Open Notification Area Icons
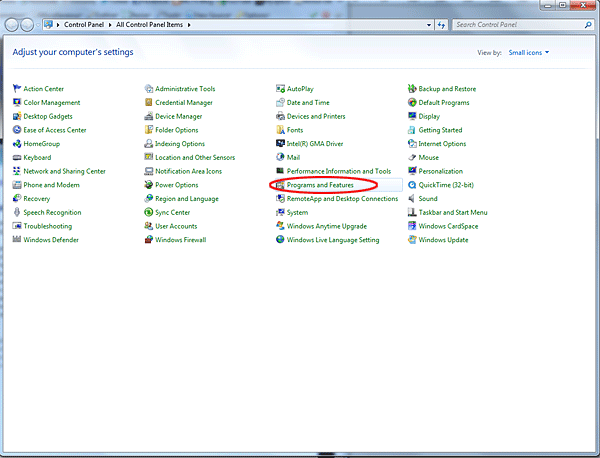Screen dimensions: 600x458 pos(188,171)
